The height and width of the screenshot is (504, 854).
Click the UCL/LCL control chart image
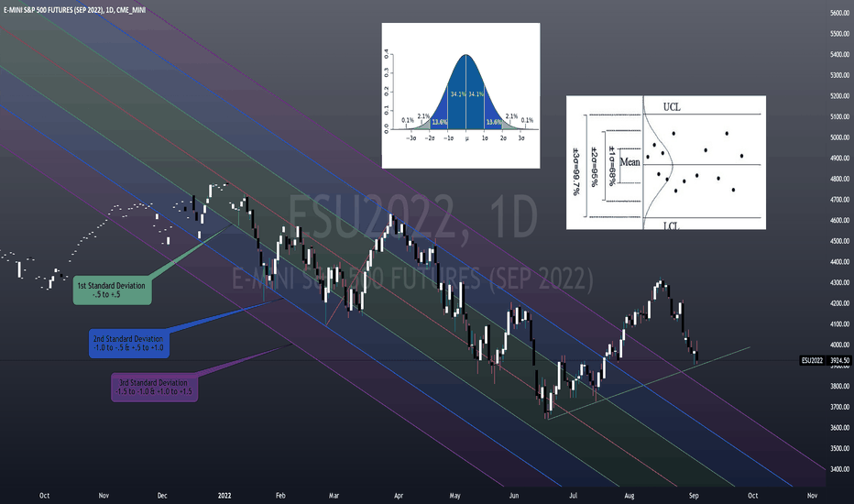point(666,162)
